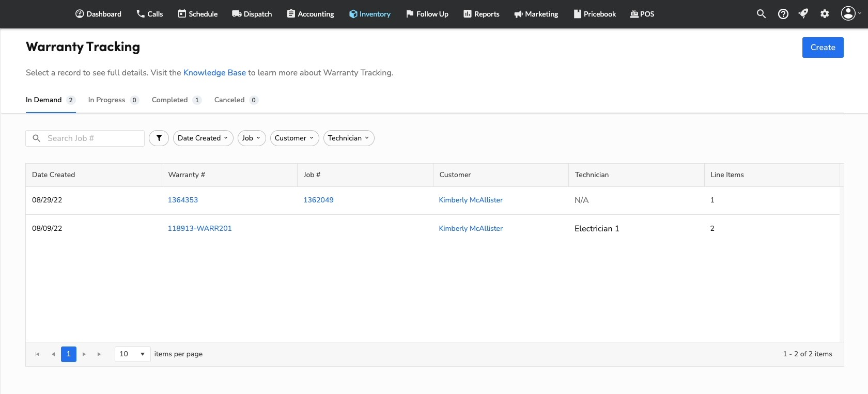
Task: Open the items per page dropdown
Action: coord(132,354)
